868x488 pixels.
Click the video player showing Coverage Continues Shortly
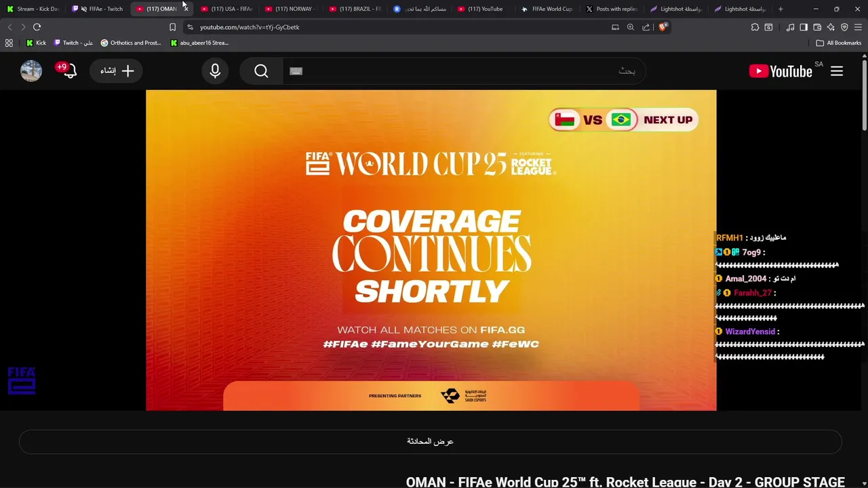coord(431,250)
